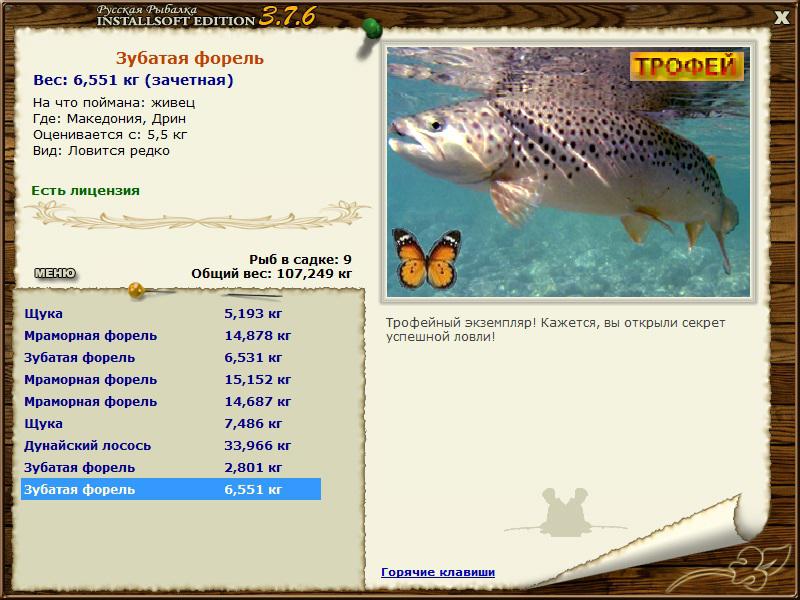Click the На что поймана: живец line
The width and height of the screenshot is (800, 600).
114,103
